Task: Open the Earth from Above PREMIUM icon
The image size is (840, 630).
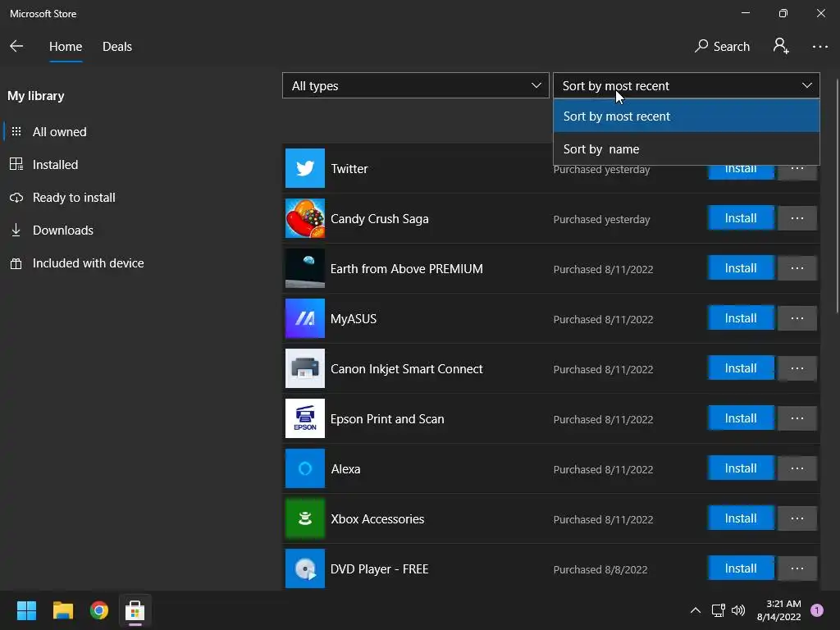Action: click(305, 268)
